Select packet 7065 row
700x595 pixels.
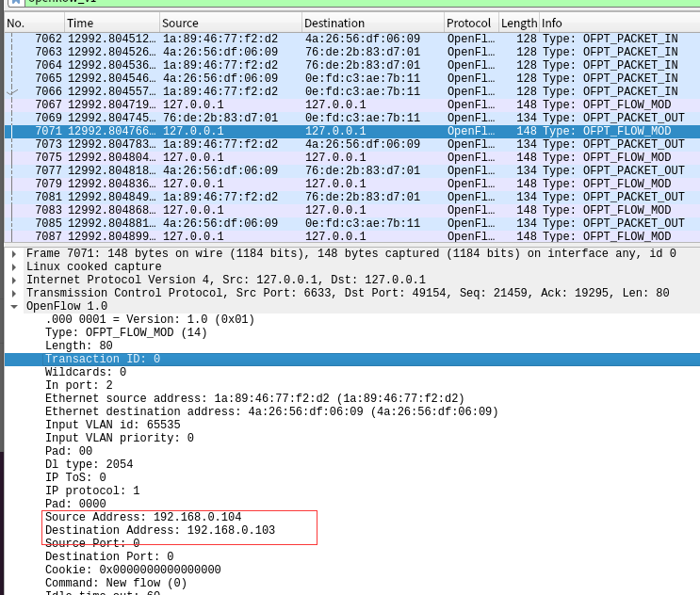(x=352, y=78)
